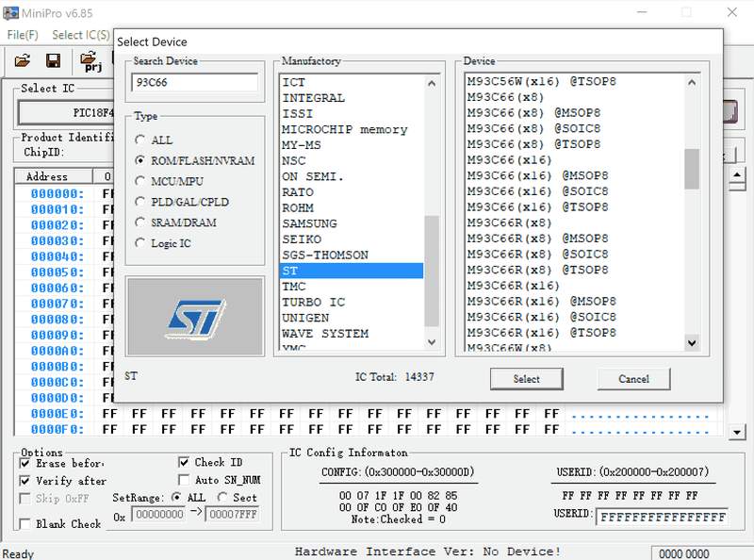This screenshot has width=754, height=560.
Task: Select ISSI manufacturer
Action: [x=351, y=114]
